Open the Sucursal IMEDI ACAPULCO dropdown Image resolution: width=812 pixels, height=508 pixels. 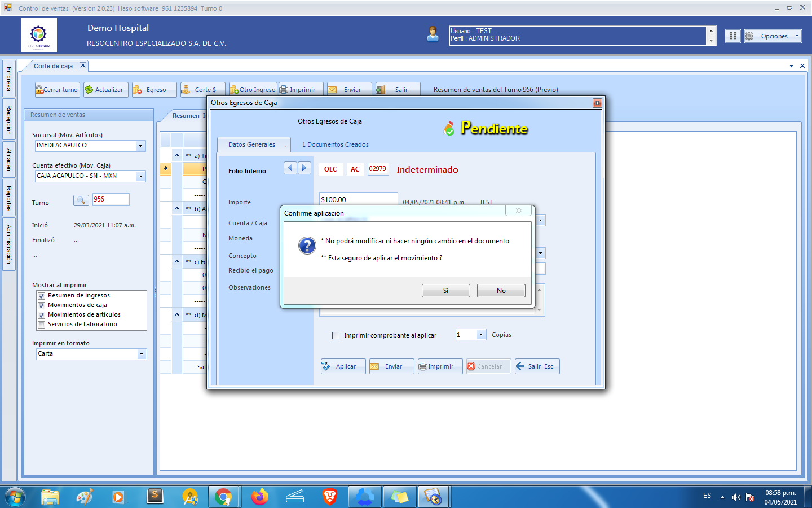click(x=140, y=146)
